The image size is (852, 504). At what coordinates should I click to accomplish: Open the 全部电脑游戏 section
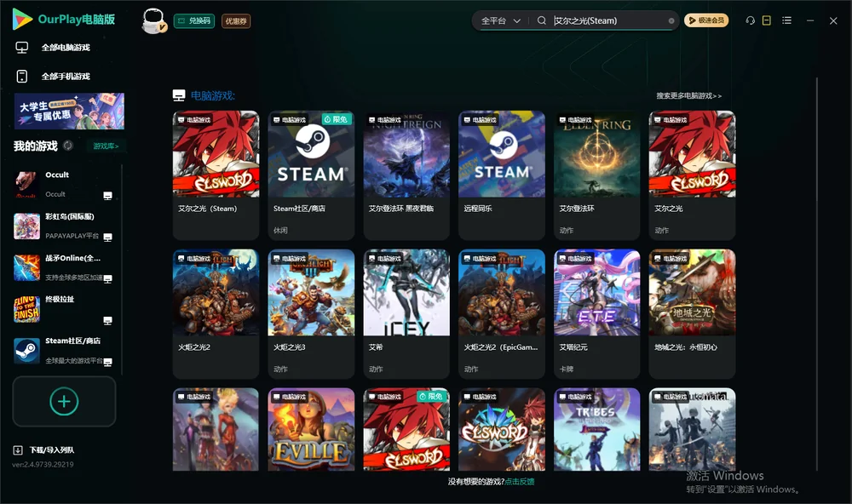coord(66,48)
